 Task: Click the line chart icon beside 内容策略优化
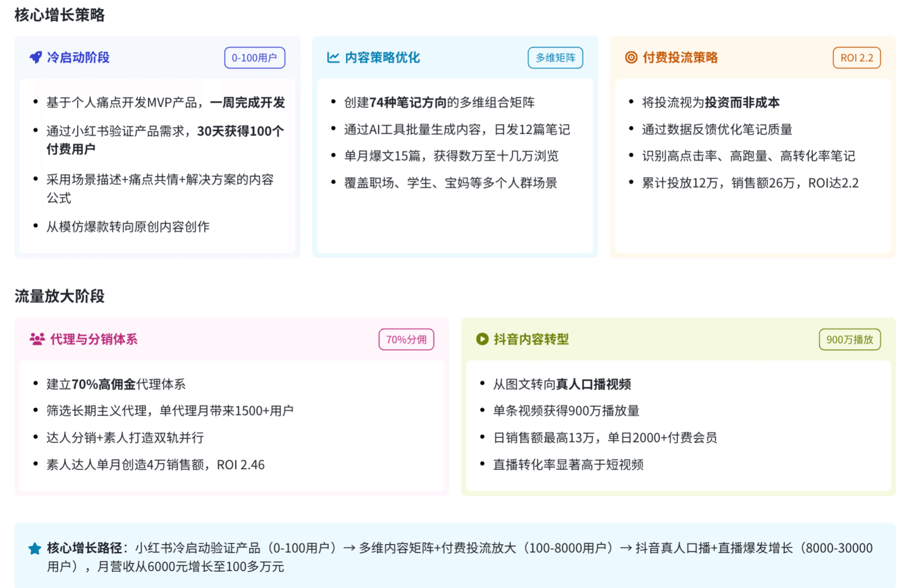tap(333, 57)
